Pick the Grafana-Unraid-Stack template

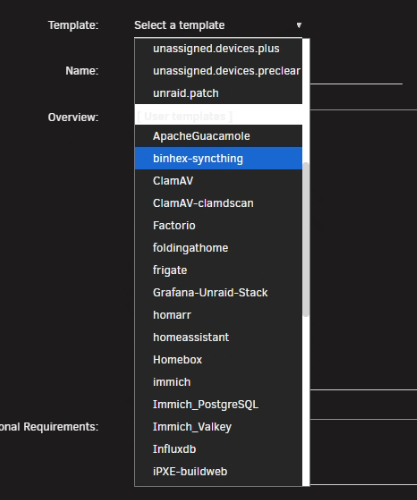pyautogui.click(x=218, y=292)
